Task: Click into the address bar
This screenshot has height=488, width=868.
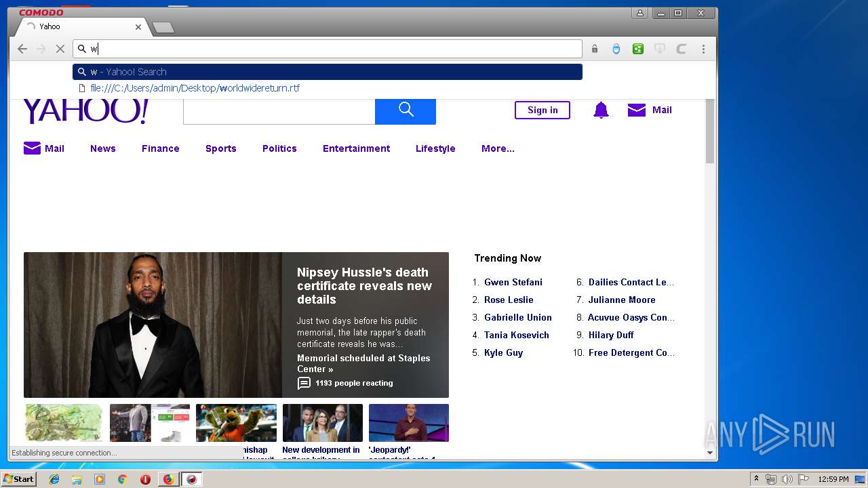Action: (x=328, y=49)
